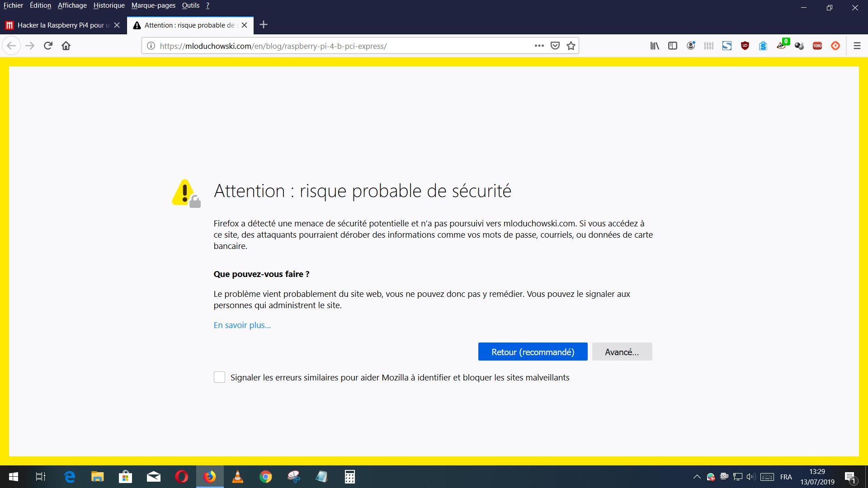Show sidebars using the sidebar toolbar icon
868x488 pixels.
[673, 46]
